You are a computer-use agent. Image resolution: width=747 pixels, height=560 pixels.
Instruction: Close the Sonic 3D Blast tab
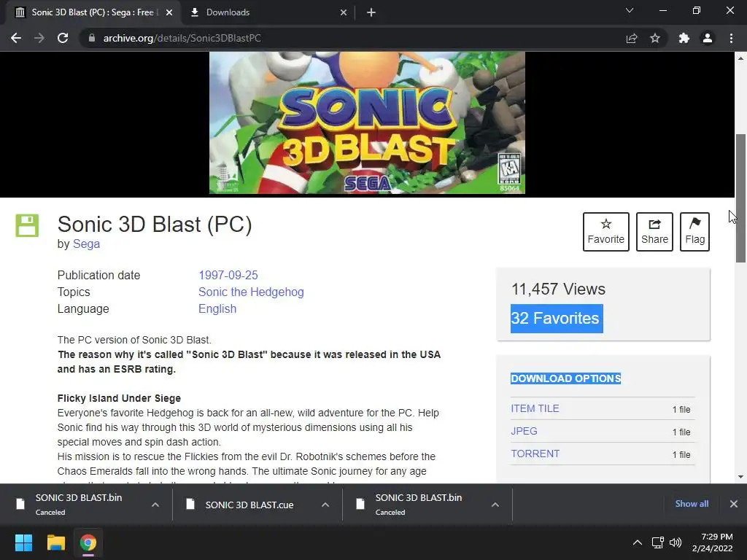tap(169, 12)
